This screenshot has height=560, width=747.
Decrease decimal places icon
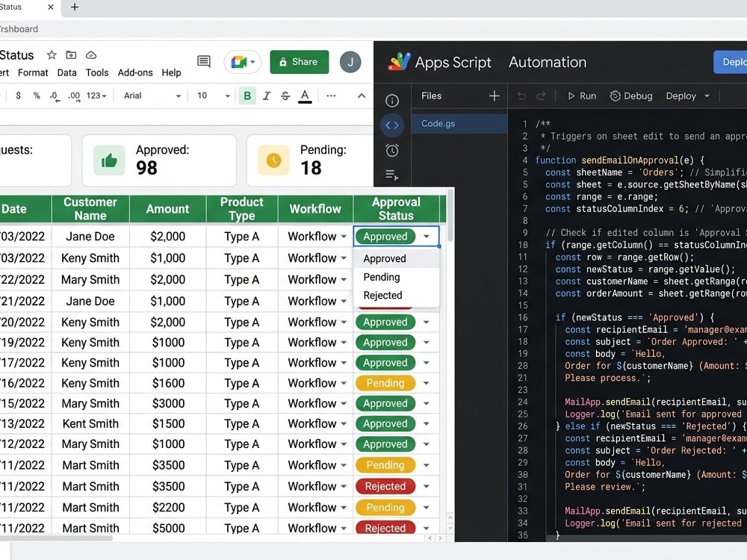point(55,96)
